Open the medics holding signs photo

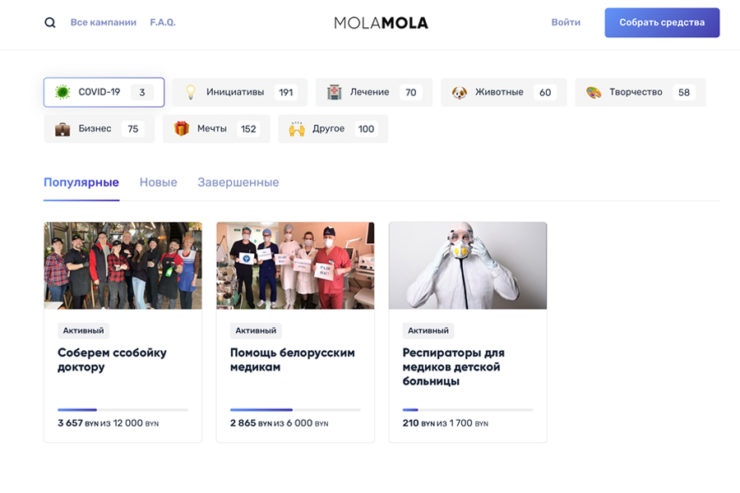click(295, 266)
